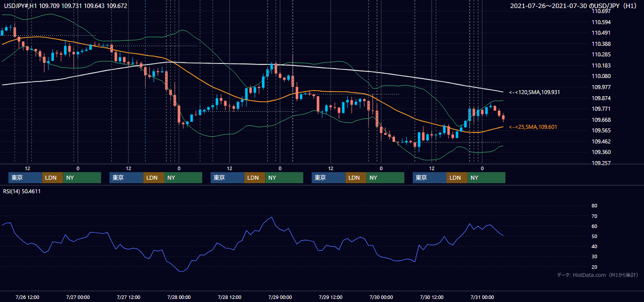644x302 pixels.
Task: Click the RSI scale value 30
Action: point(594,257)
